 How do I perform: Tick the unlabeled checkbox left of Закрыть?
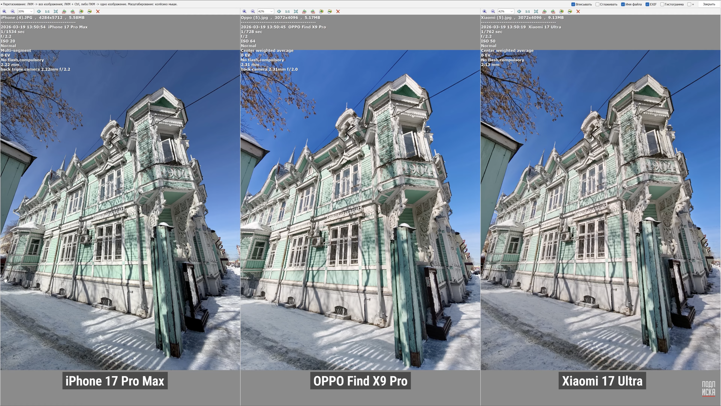click(x=689, y=4)
